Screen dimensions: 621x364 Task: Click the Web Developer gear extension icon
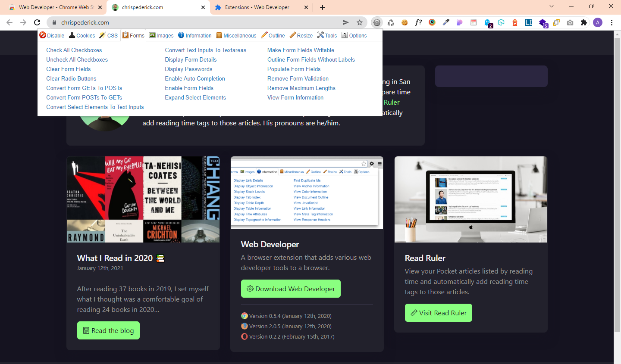(377, 22)
